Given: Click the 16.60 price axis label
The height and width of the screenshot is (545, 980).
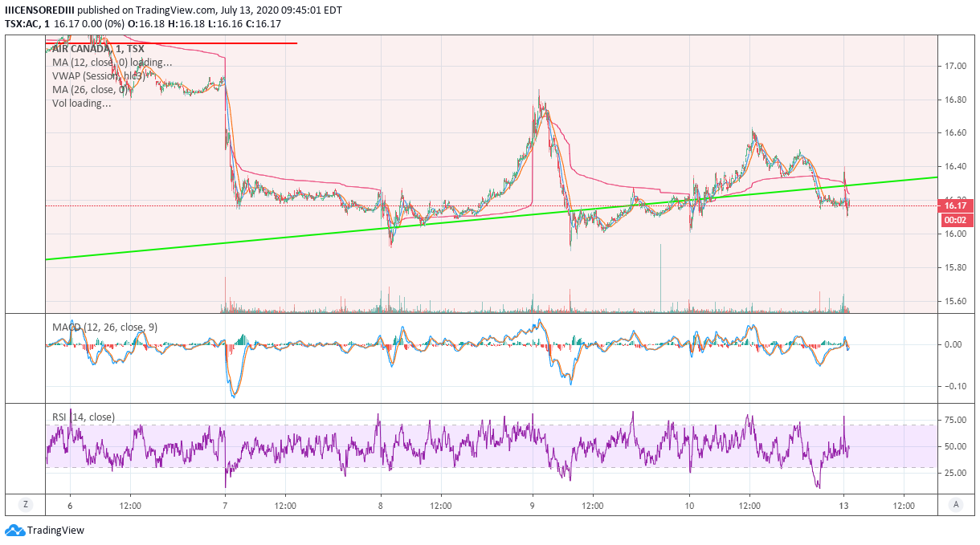Looking at the screenshot, I should [x=956, y=133].
